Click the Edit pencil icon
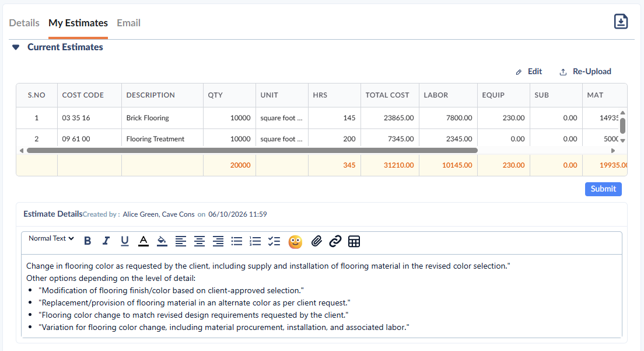 click(x=519, y=72)
